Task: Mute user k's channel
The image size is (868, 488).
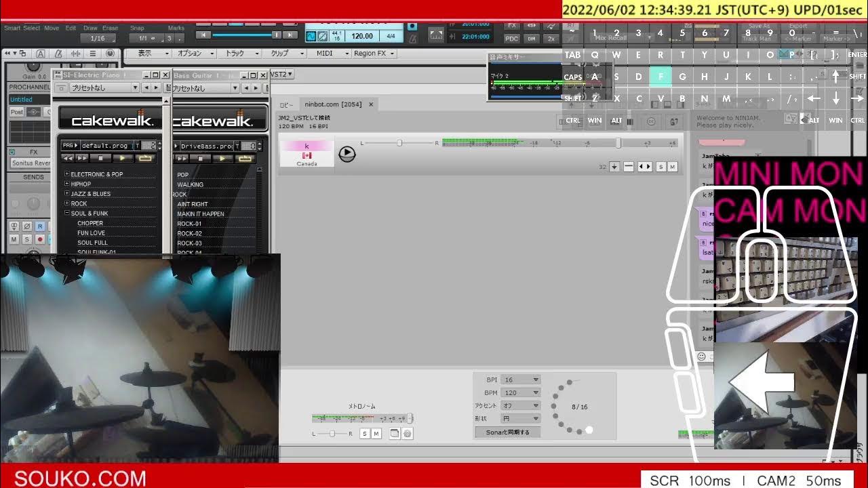Action: 673,167
